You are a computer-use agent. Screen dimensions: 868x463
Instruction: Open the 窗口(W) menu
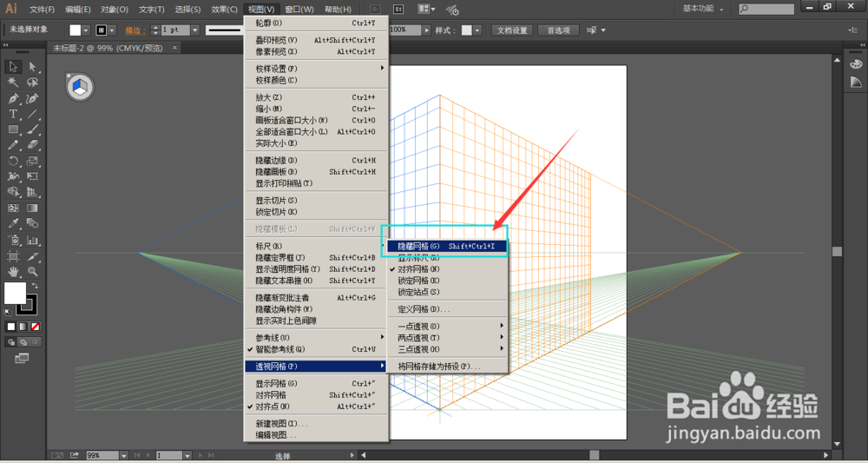click(299, 10)
